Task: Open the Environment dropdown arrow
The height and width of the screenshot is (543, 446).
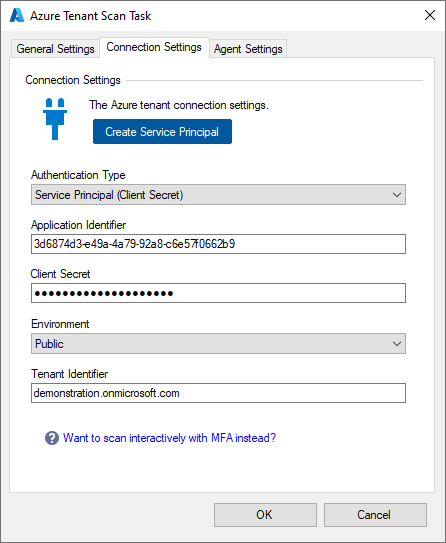Action: tap(397, 344)
